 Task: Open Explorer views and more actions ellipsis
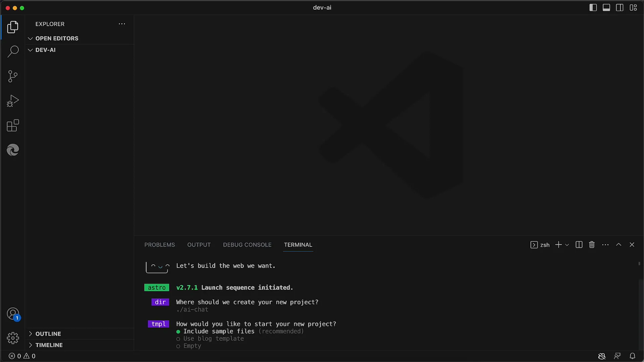122,24
